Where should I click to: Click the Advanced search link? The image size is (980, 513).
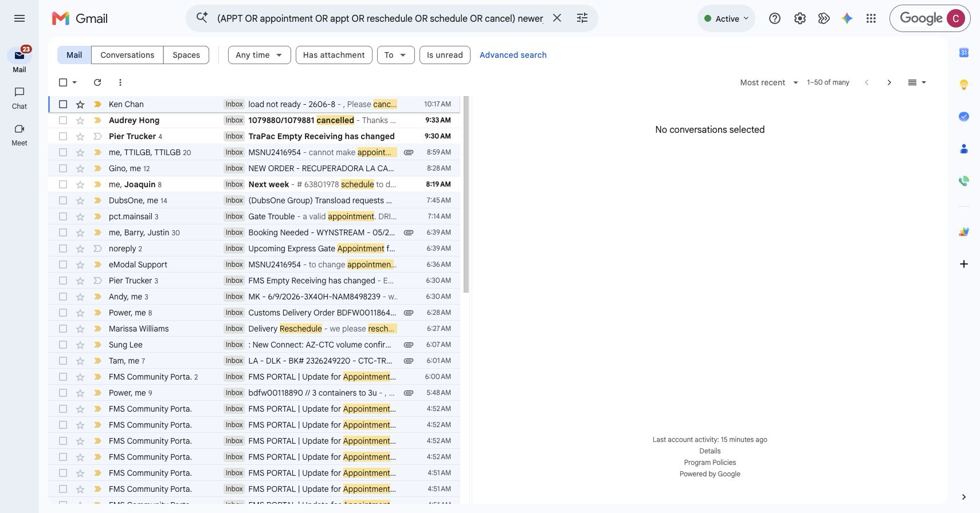click(513, 55)
